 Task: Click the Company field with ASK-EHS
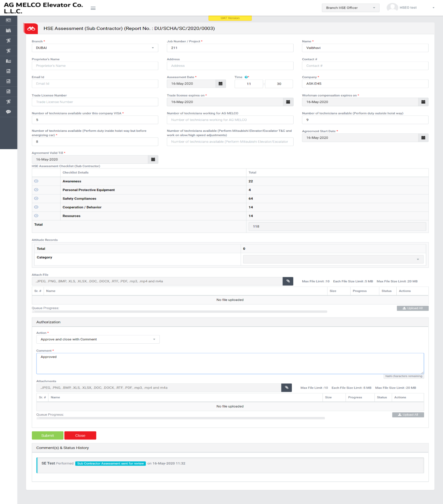coord(365,84)
